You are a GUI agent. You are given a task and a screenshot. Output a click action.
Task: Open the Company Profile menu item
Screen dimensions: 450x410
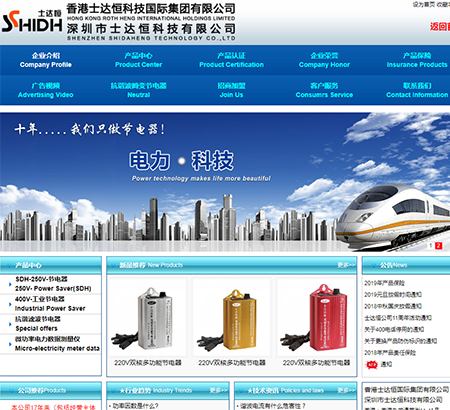point(46,60)
